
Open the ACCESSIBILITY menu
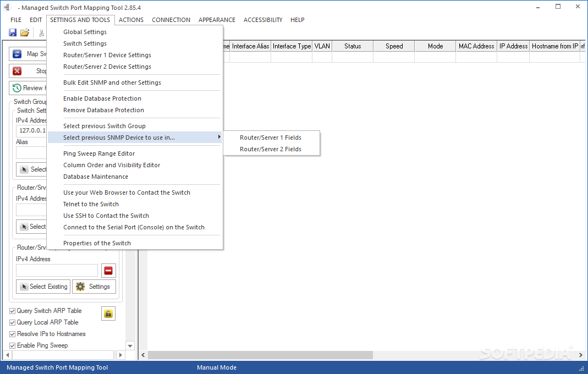click(263, 20)
